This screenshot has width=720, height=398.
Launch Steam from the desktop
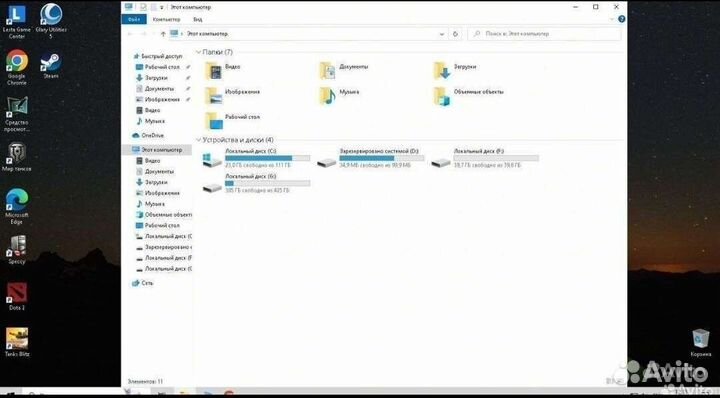[51, 65]
